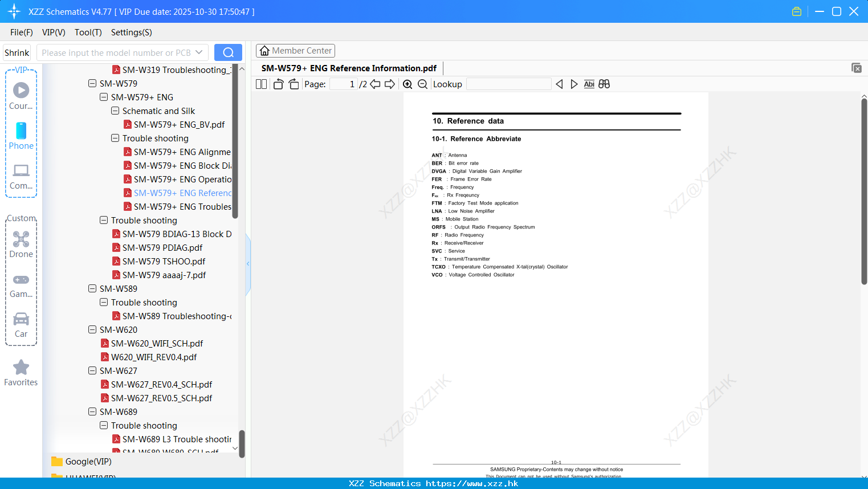
Task: Click the Shrink button
Action: click(17, 52)
